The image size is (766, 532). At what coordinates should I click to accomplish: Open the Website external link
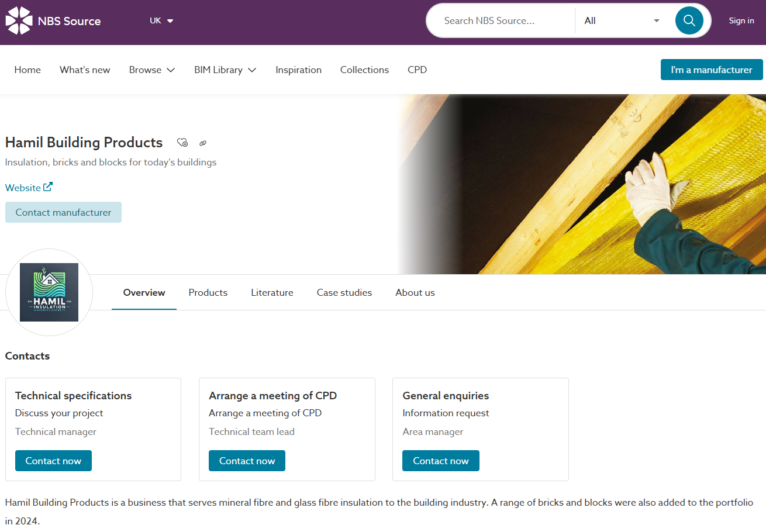pyautogui.click(x=28, y=187)
